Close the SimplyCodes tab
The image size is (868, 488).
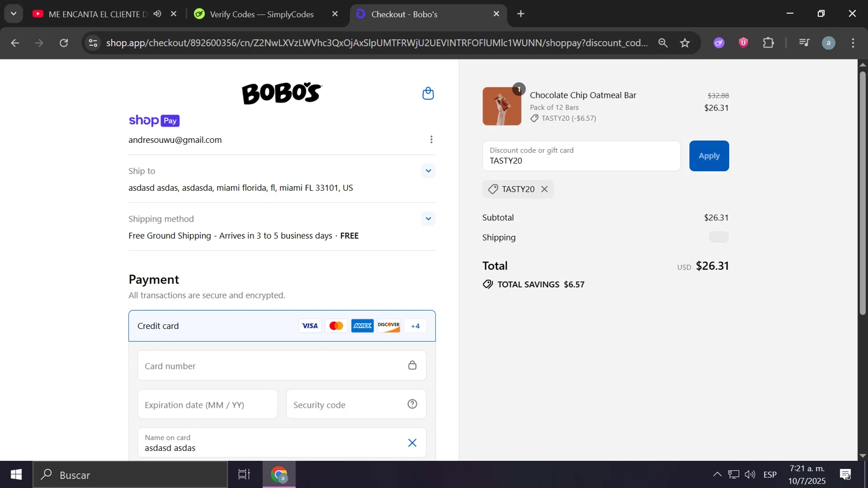click(335, 14)
